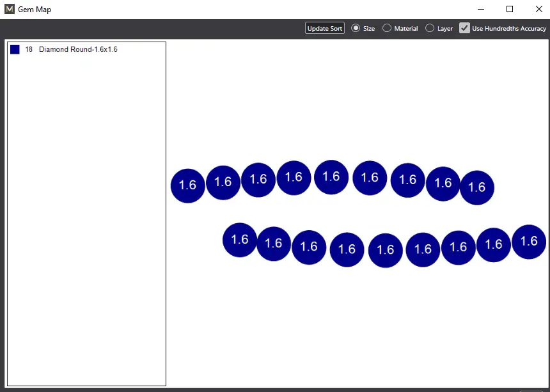
Task: Pick the second gem from left in top row
Action: click(x=223, y=182)
